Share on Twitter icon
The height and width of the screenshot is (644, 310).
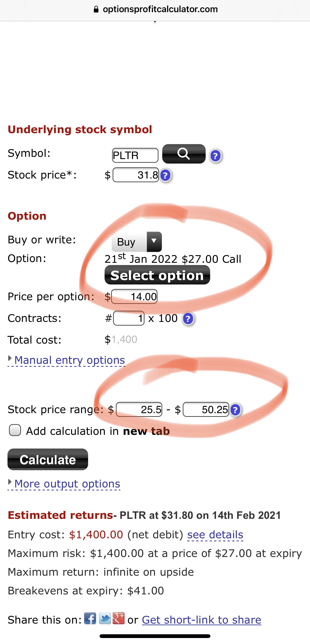(105, 619)
